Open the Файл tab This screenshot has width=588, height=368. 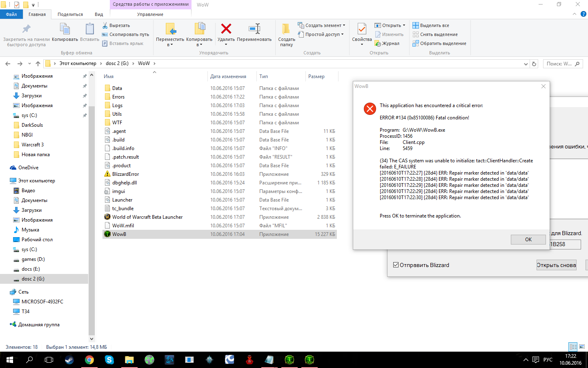click(x=11, y=14)
